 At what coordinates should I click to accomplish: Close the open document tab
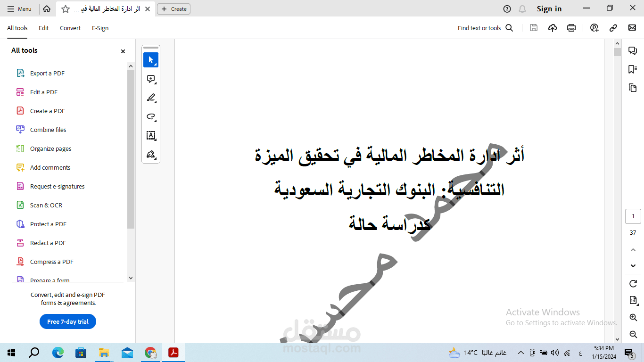148,9
